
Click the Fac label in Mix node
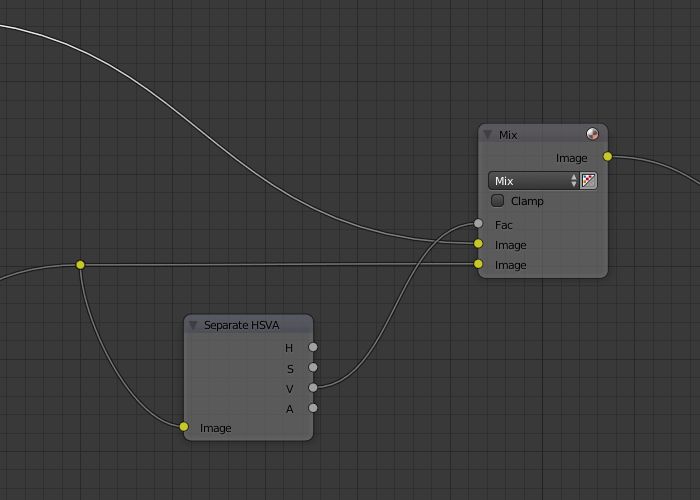pos(504,225)
